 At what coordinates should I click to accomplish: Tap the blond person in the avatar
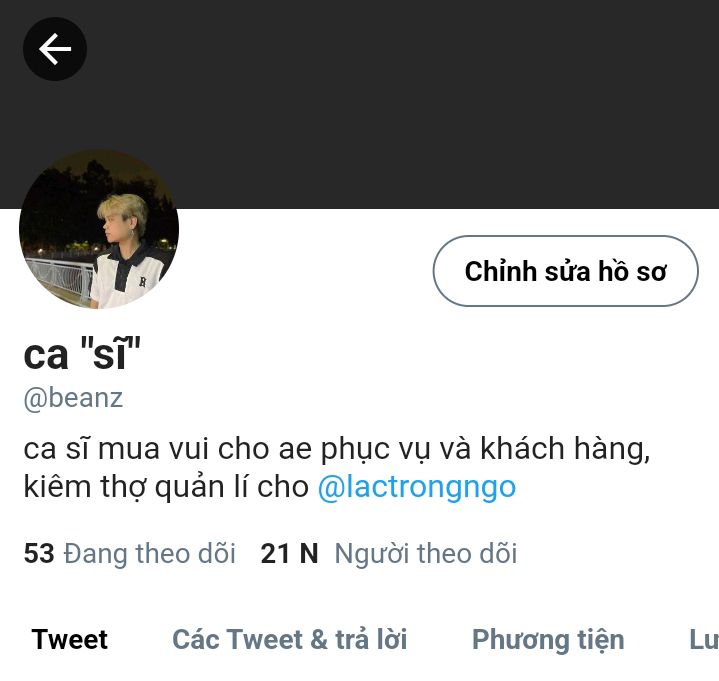click(x=126, y=250)
